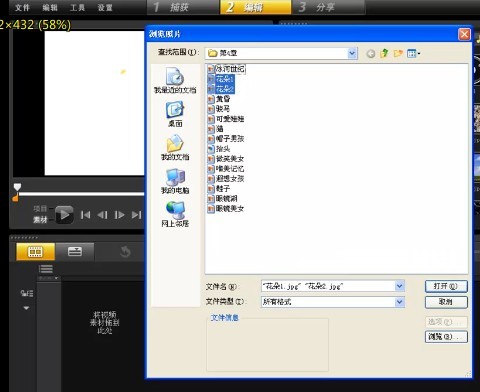Select the file 可爱娃娃

click(226, 119)
